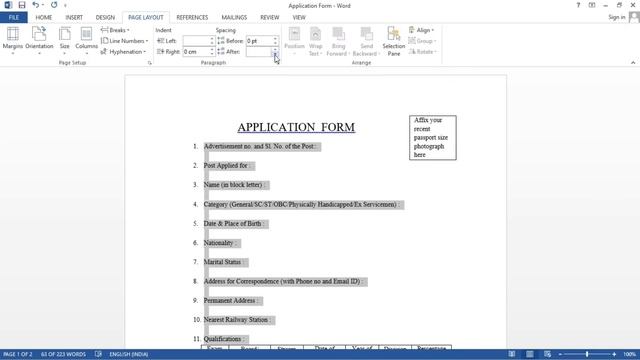The image size is (640, 360).
Task: Switch to the INSERT tab
Action: click(74, 18)
